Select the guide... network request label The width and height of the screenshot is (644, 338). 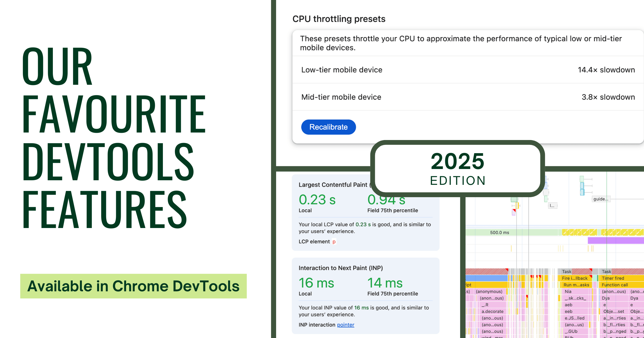[601, 199]
